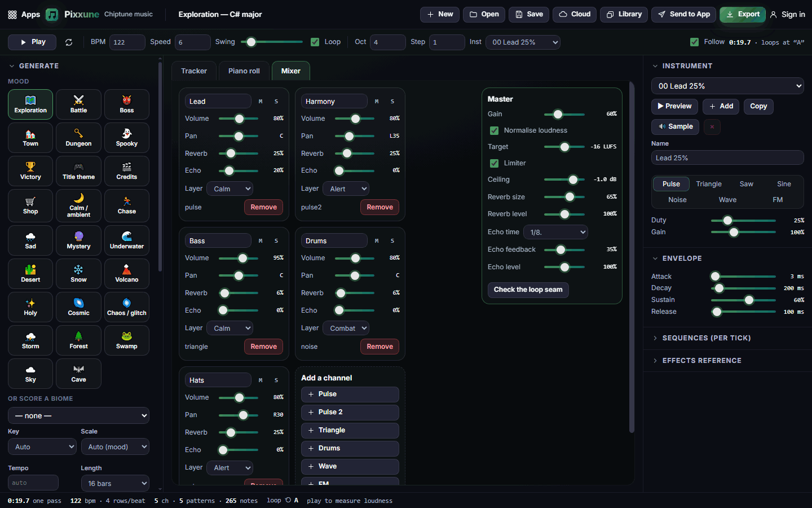
Task: Open the master Echo time dropdown
Action: tap(555, 232)
